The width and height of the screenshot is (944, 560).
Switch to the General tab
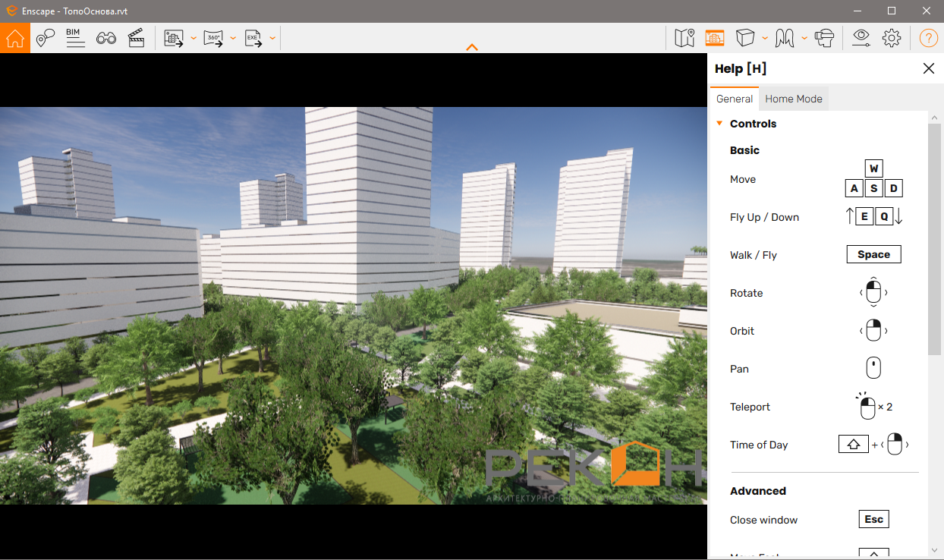click(735, 99)
